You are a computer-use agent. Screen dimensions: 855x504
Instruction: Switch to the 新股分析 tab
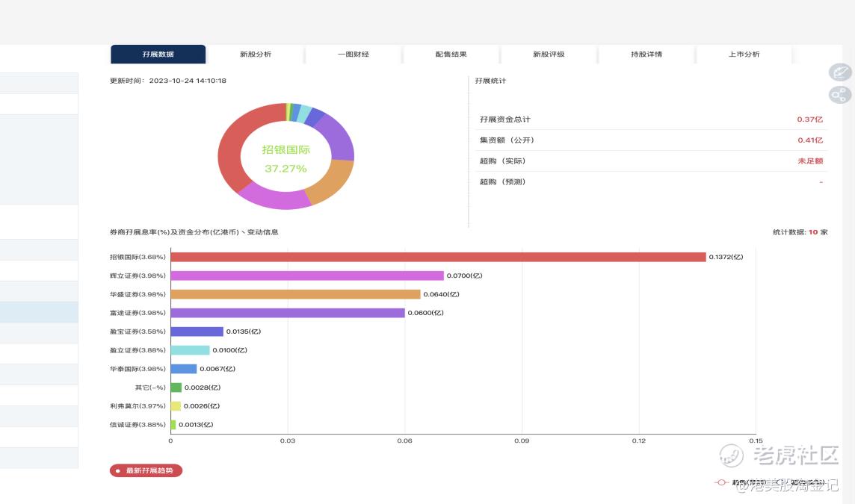coord(255,54)
